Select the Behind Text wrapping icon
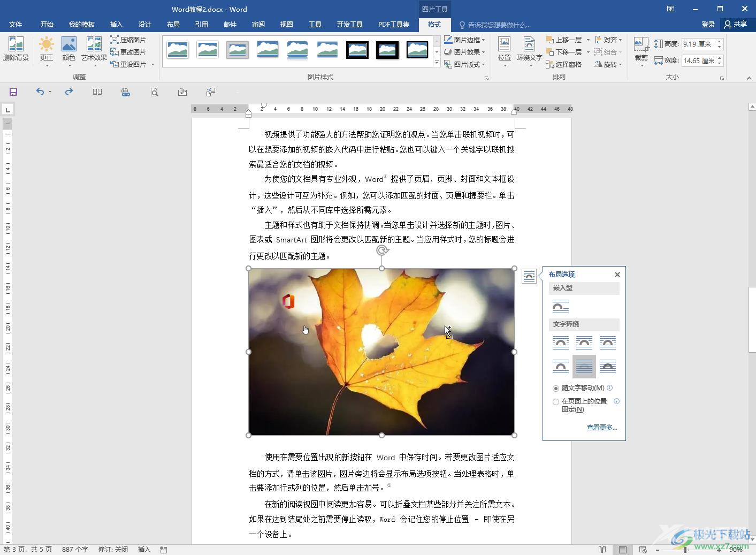The image size is (756, 555). (584, 367)
